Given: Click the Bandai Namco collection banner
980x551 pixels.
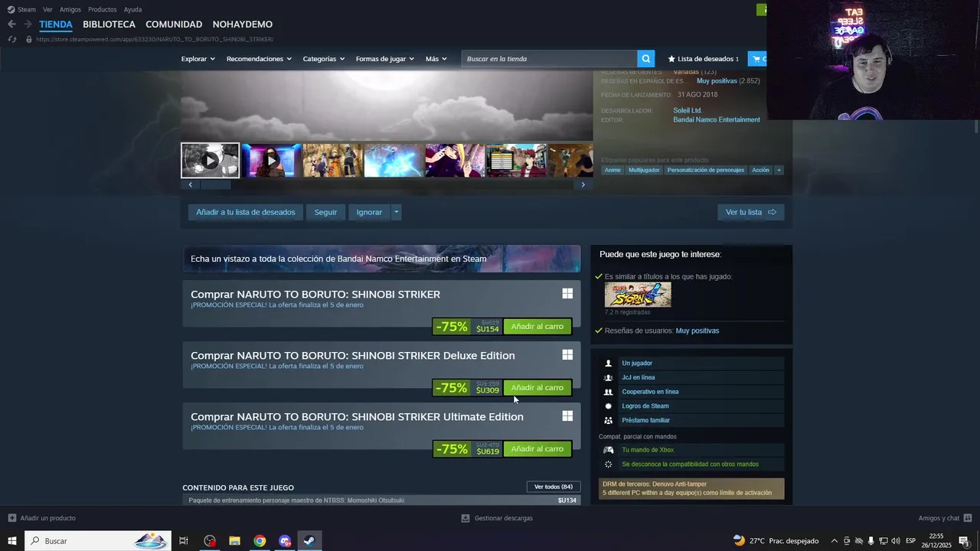Looking at the screenshot, I should 381,259.
